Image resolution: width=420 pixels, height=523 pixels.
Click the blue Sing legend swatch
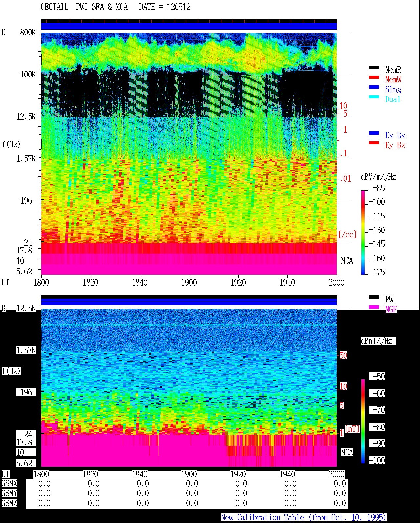pos(374,87)
